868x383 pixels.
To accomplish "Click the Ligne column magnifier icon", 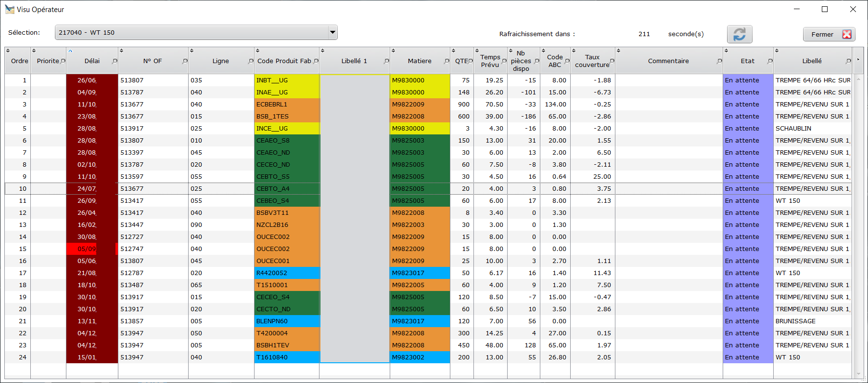I will click(x=251, y=61).
